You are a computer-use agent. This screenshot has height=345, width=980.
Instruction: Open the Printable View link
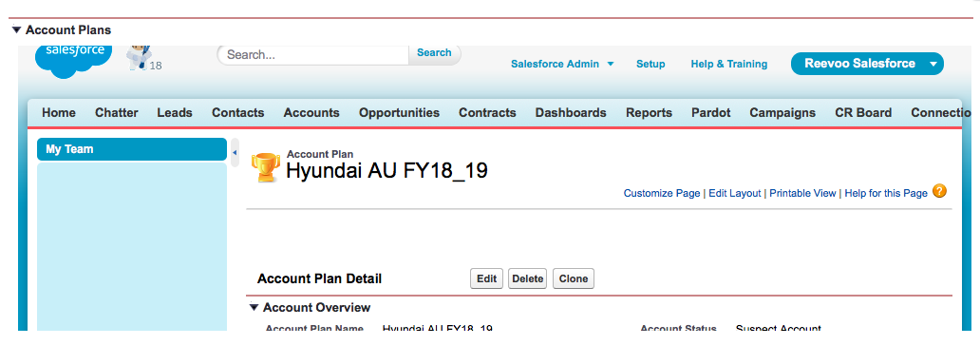click(x=802, y=193)
